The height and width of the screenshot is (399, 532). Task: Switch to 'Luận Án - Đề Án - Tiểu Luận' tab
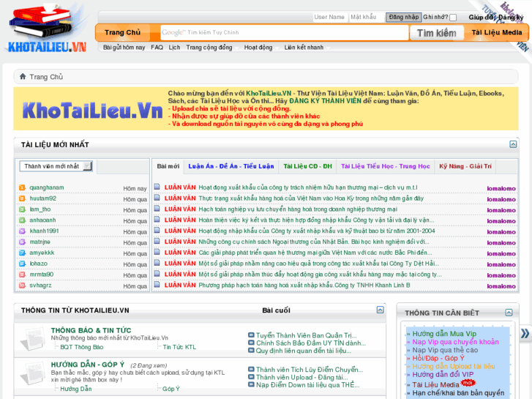tap(231, 166)
